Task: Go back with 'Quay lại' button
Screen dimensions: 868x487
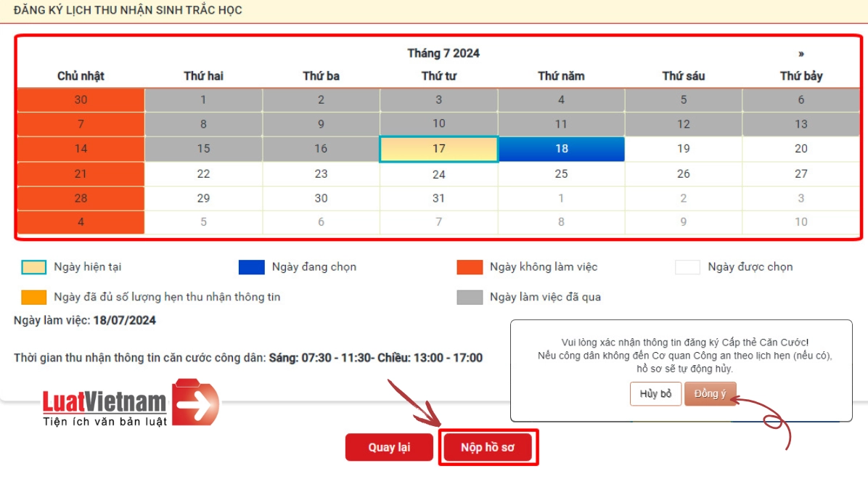Action: 389,447
